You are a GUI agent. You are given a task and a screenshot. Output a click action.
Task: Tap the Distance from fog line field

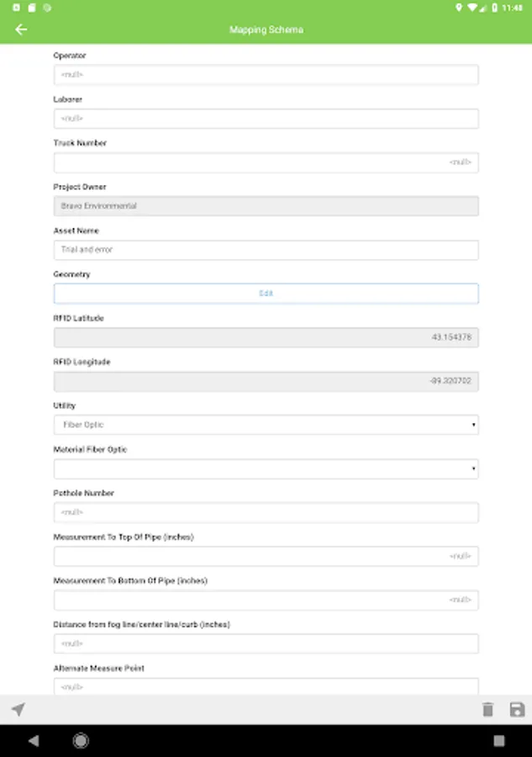point(266,643)
